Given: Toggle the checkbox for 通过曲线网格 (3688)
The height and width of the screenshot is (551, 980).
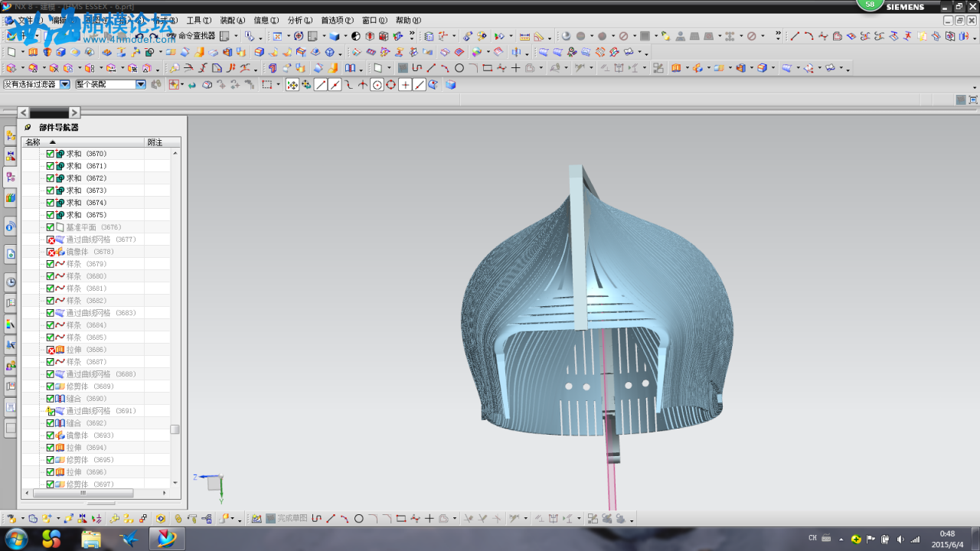Looking at the screenshot, I should (51, 374).
